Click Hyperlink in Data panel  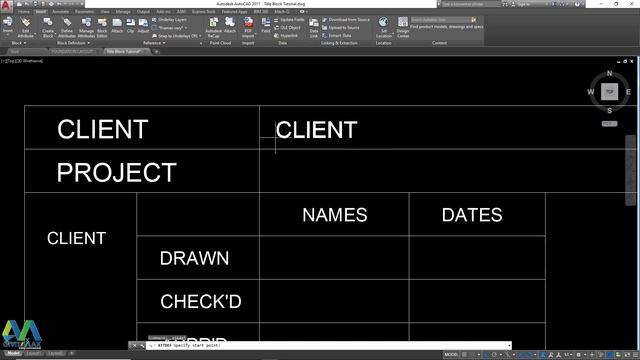pyautogui.click(x=286, y=36)
